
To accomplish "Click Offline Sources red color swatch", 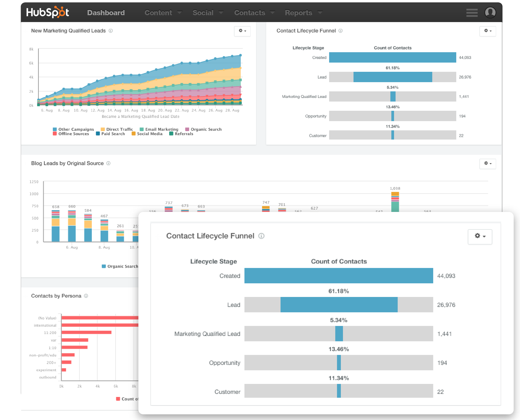I will 55,134.
